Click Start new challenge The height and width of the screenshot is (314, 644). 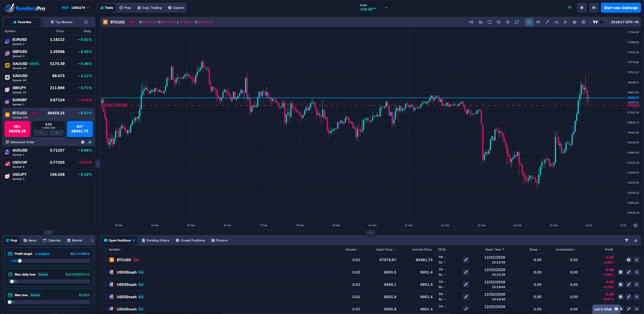tap(621, 7)
